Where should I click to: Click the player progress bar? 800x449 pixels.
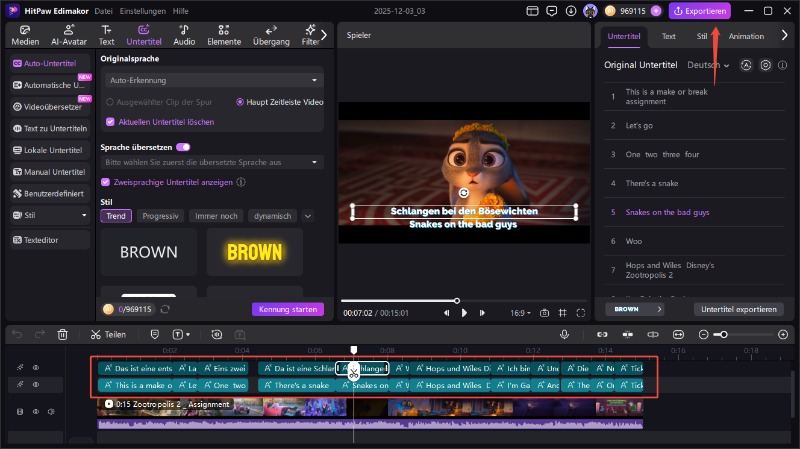(x=463, y=301)
